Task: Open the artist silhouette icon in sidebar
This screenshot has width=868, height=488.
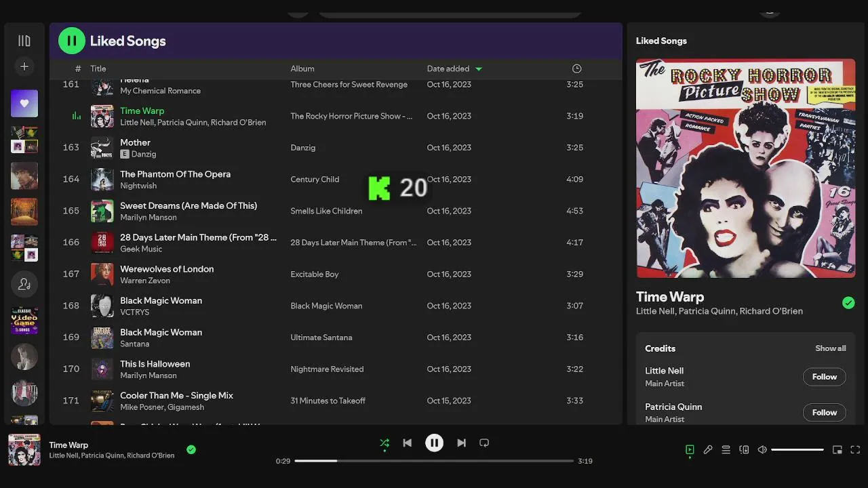Action: point(24,284)
